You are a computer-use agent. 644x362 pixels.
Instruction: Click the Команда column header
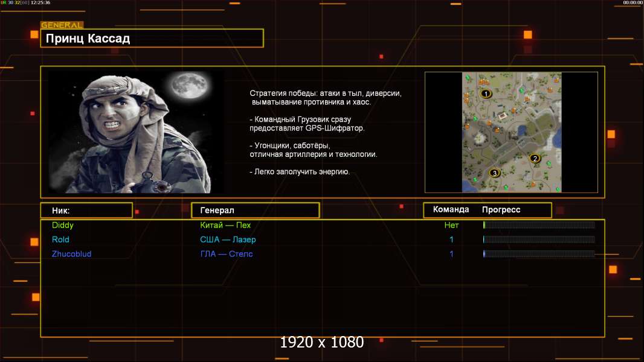pyautogui.click(x=451, y=210)
